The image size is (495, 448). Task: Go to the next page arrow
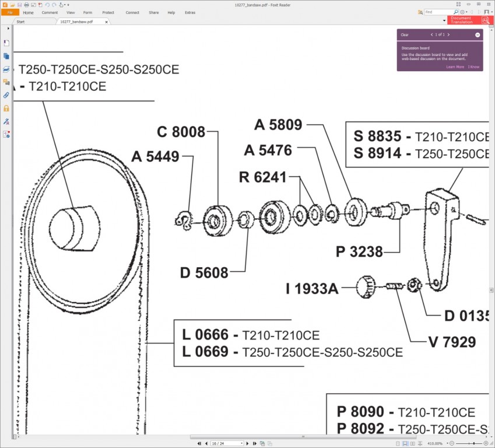pyautogui.click(x=248, y=443)
